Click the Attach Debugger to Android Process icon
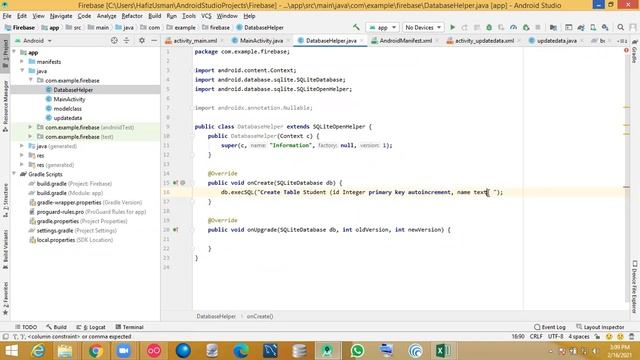The image size is (640, 360). click(526, 27)
